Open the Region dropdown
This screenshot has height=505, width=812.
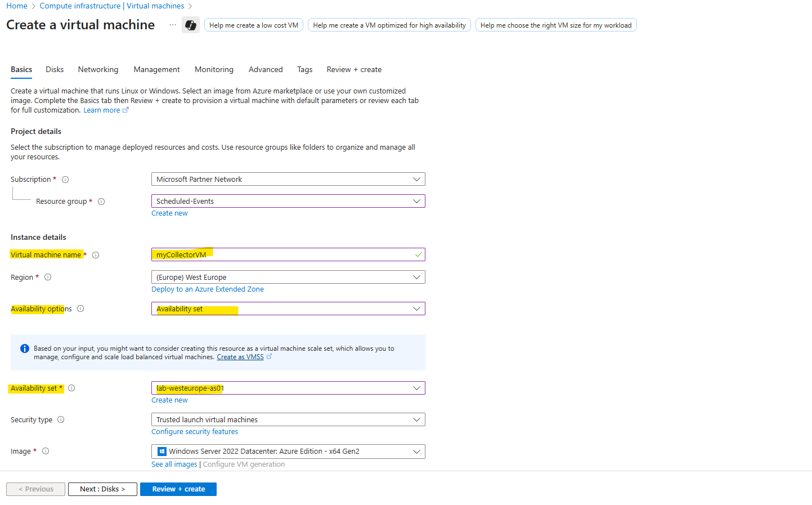(288, 277)
